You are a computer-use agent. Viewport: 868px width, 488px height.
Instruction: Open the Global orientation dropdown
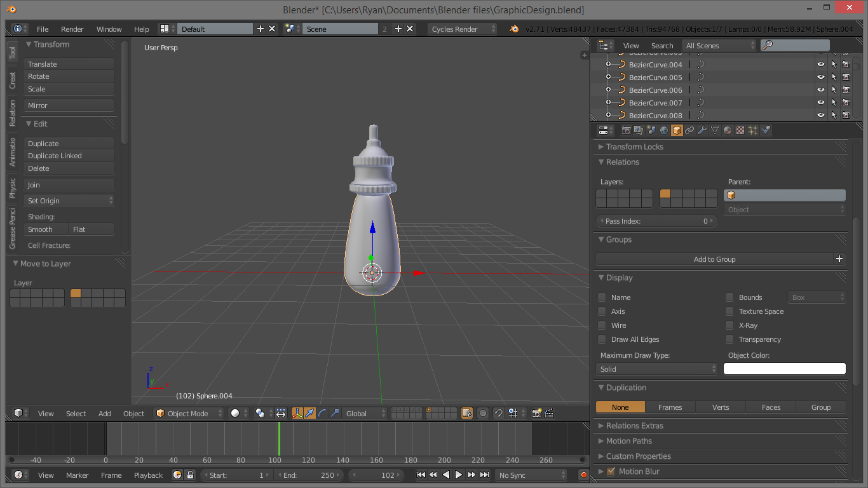tap(363, 413)
